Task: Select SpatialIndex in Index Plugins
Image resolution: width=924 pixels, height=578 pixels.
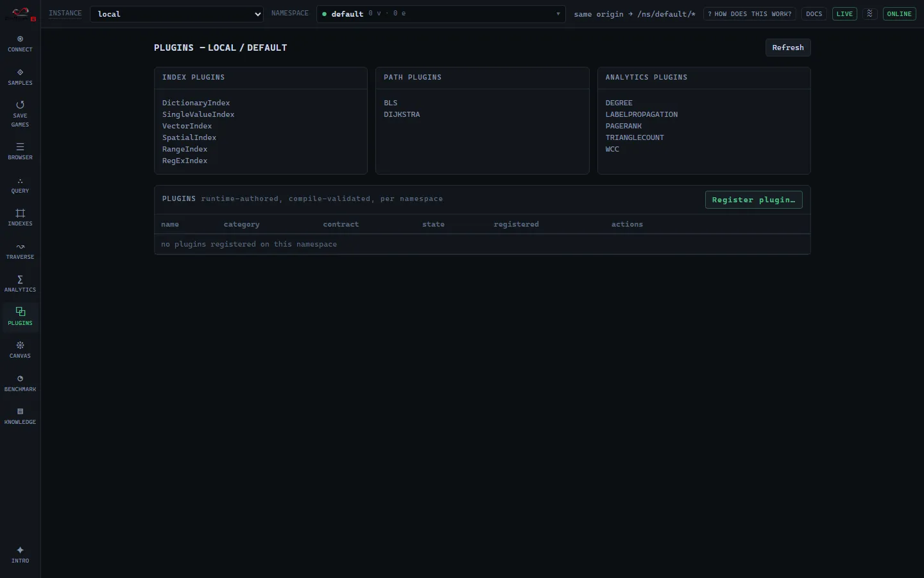Action: coord(189,137)
